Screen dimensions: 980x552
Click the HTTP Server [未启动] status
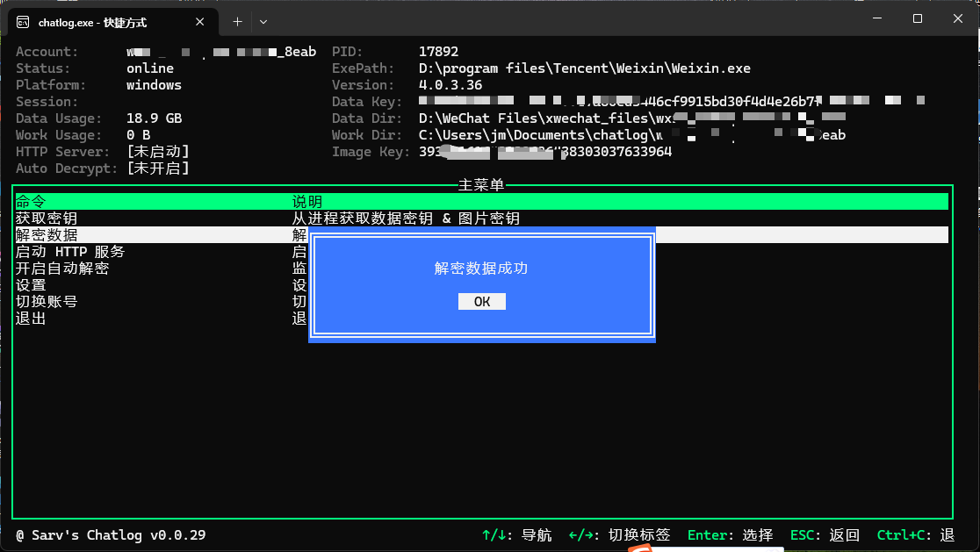click(158, 152)
